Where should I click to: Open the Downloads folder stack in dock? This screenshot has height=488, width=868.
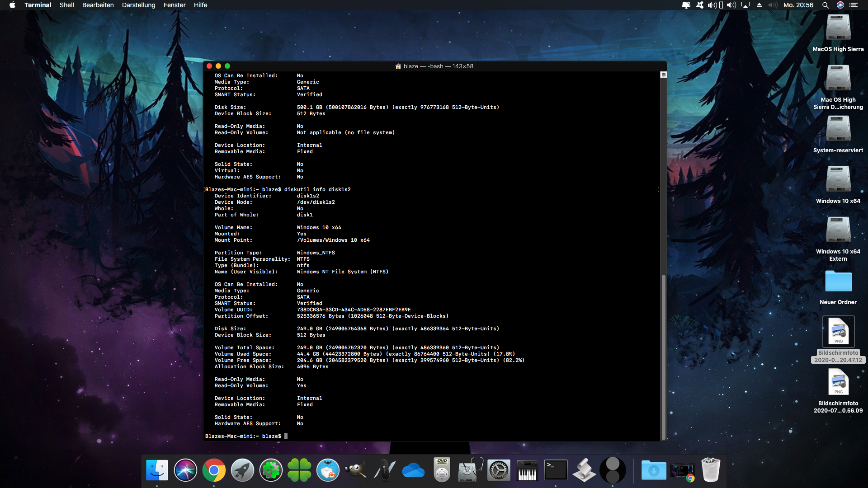point(653,470)
